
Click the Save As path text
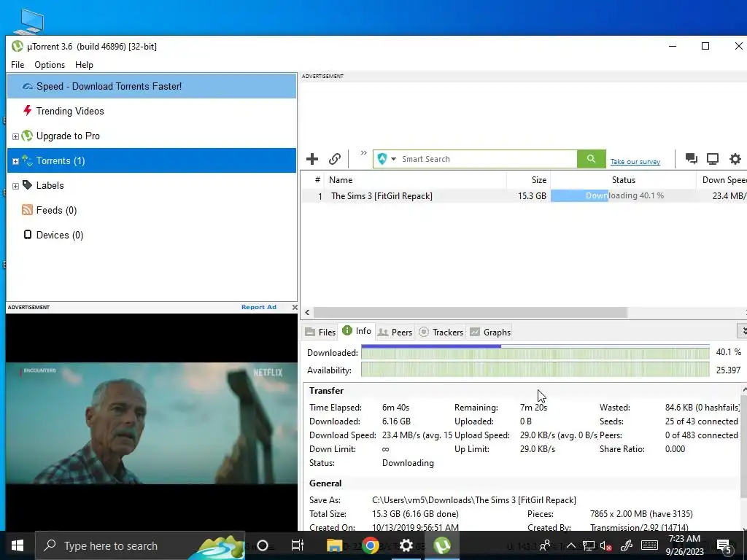(x=474, y=500)
